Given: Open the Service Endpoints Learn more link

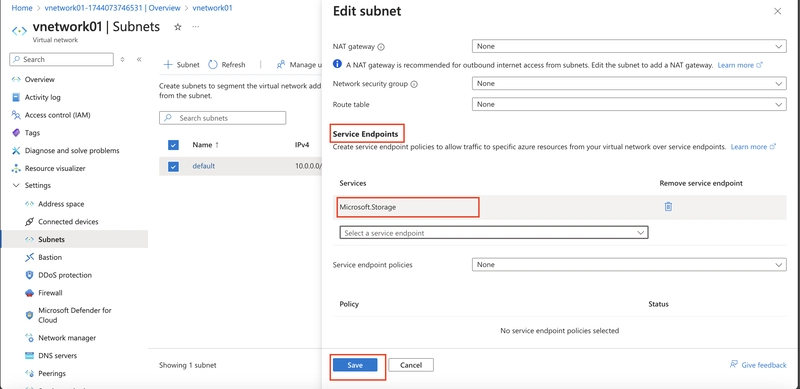Looking at the screenshot, I should pyautogui.click(x=753, y=147).
